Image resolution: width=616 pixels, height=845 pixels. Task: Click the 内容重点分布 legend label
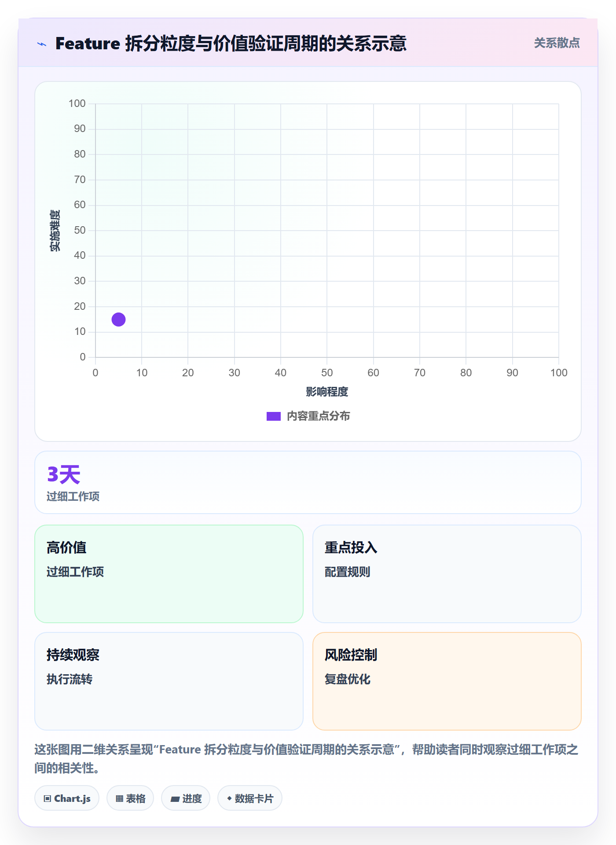(318, 416)
